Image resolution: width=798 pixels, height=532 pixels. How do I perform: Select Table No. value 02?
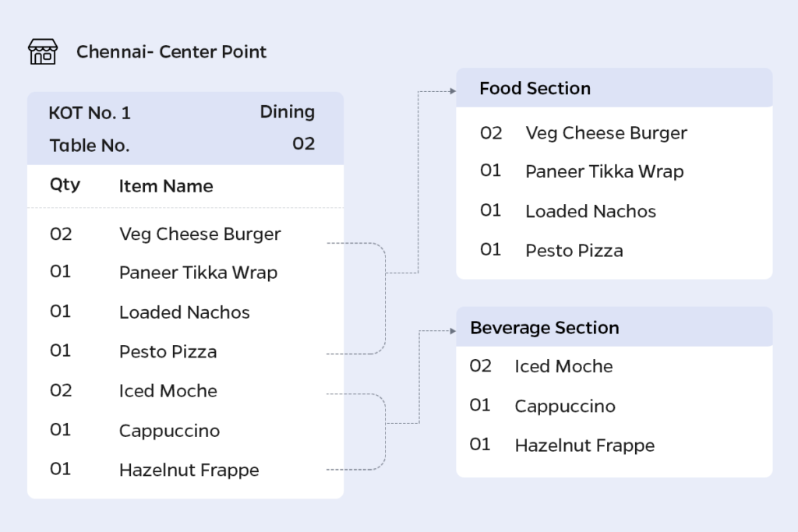[303, 144]
